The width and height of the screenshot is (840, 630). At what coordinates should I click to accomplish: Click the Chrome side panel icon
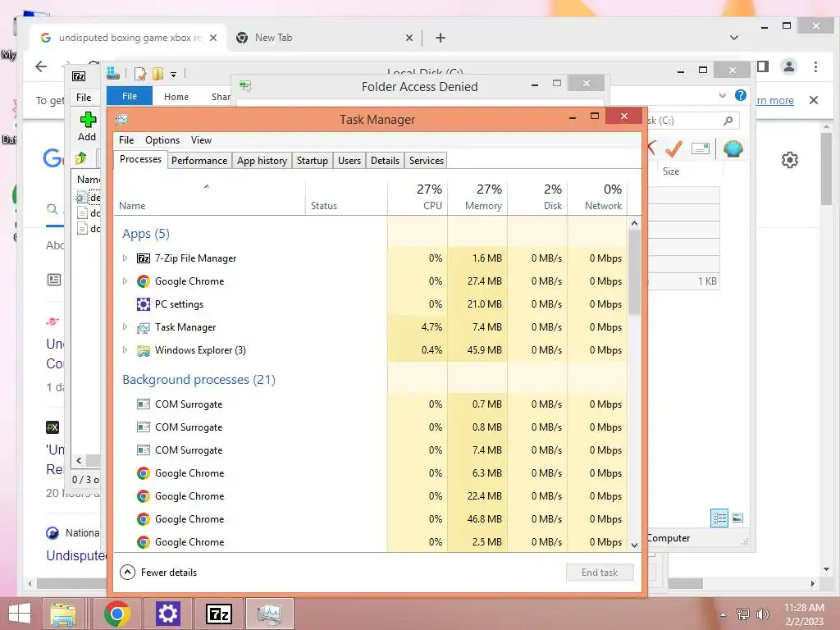[x=764, y=67]
